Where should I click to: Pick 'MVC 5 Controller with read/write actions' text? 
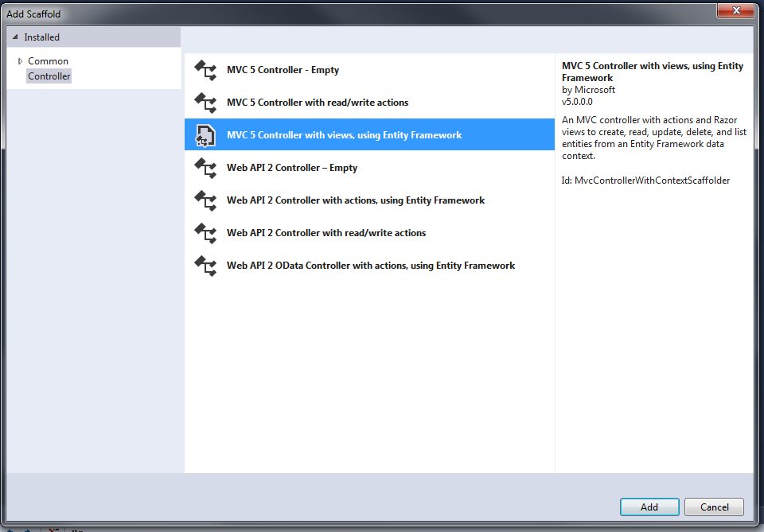(x=318, y=103)
